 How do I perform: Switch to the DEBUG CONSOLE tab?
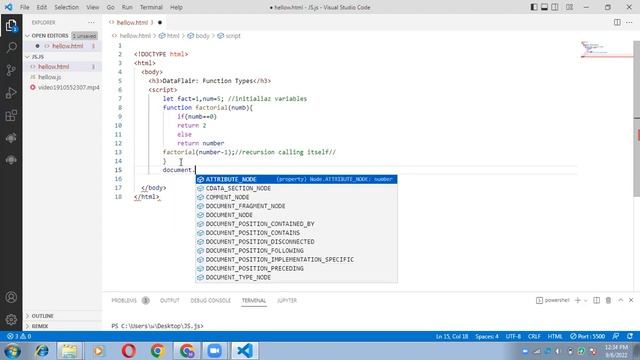coord(211,300)
